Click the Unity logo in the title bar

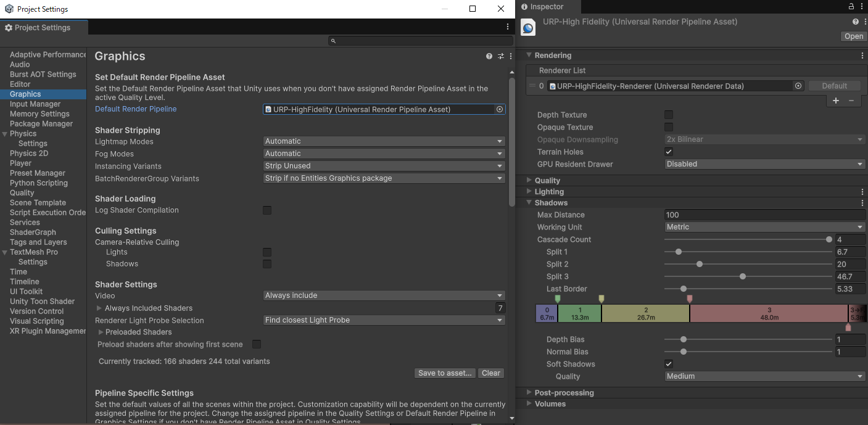pos(9,9)
